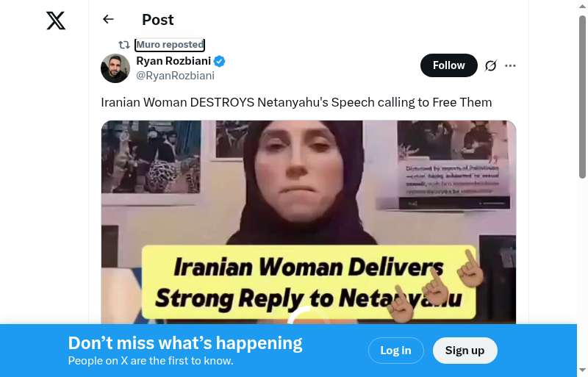Click the page scrollbar thumb

point(582,97)
